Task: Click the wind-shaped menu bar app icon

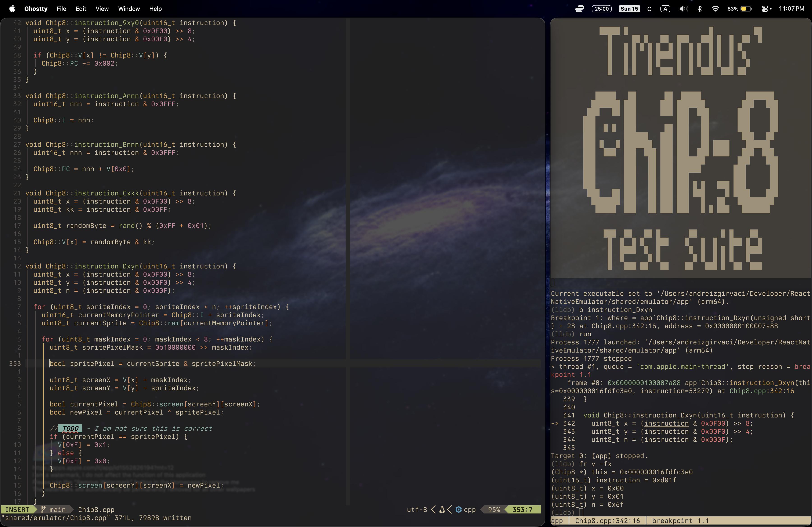Action: click(579, 9)
